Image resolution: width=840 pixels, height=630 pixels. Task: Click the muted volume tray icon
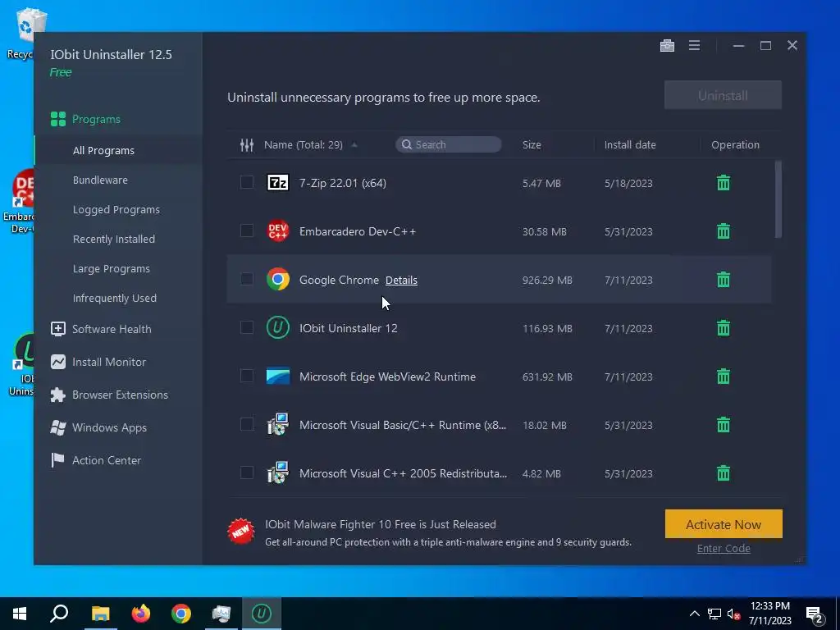pyautogui.click(x=733, y=614)
